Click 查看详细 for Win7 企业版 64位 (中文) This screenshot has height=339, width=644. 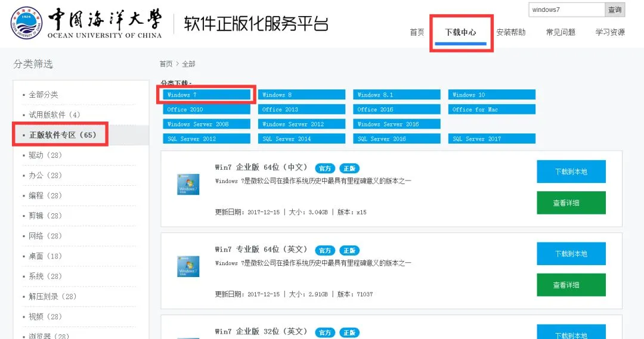pyautogui.click(x=571, y=203)
